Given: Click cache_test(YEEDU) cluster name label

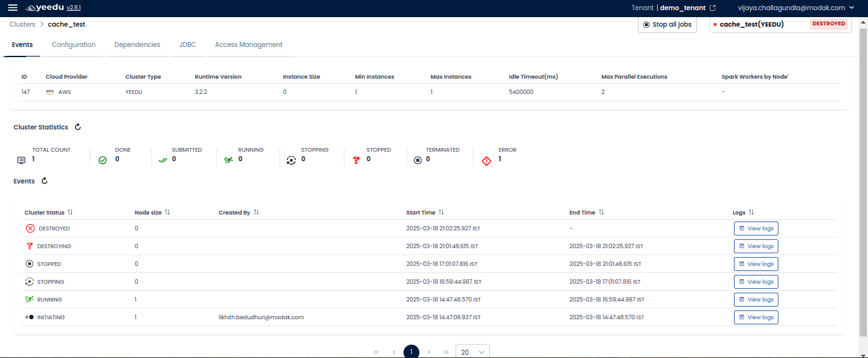Looking at the screenshot, I should 752,24.
